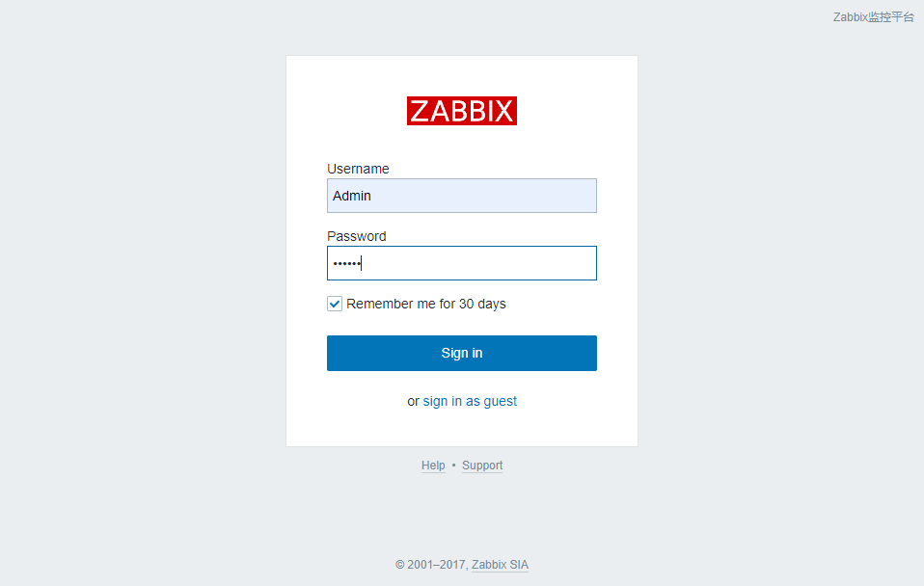This screenshot has height=586, width=924.
Task: Click the Password field label
Action: 356,236
